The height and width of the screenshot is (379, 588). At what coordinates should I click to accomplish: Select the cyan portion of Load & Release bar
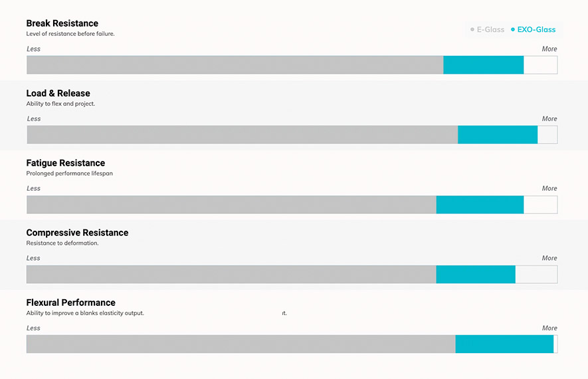coord(498,135)
